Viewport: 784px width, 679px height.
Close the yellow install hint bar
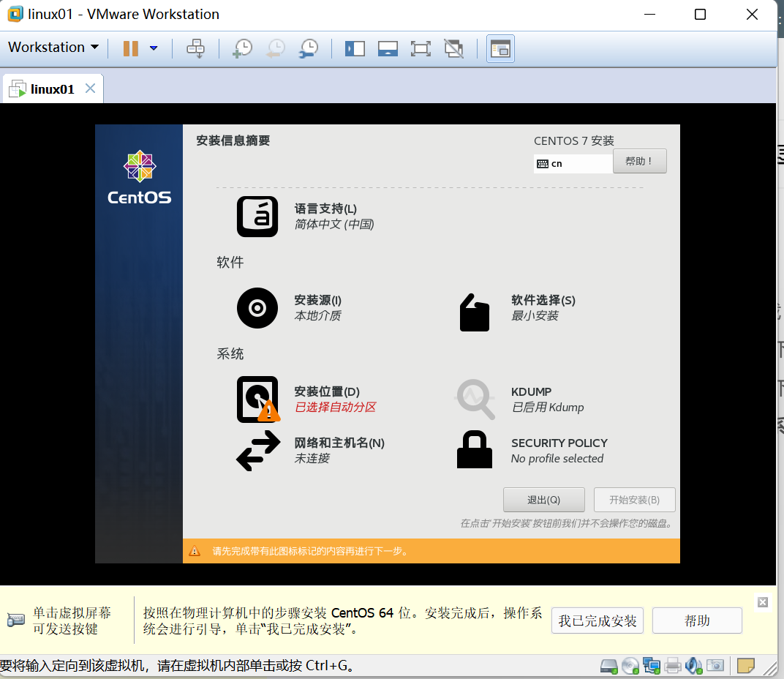[x=763, y=602]
